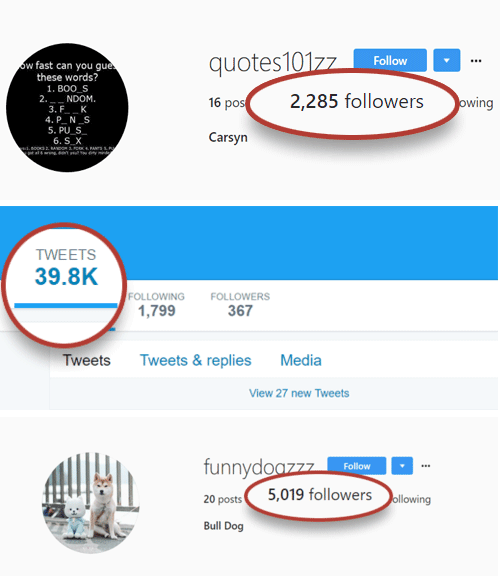Screen dimensions: 500x576
Task: Select the TWEETS 39.8K stat tab
Action: coord(66,267)
